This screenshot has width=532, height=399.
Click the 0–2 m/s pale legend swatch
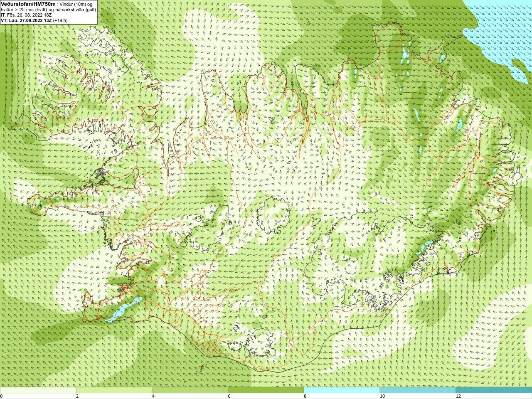click(38, 390)
